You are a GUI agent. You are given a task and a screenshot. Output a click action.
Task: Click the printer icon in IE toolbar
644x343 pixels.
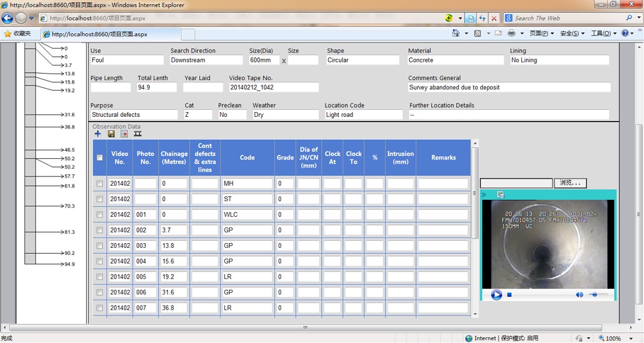click(x=511, y=33)
